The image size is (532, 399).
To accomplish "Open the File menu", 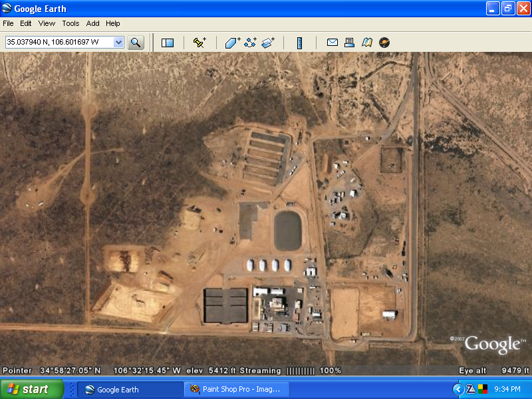I will [x=8, y=23].
